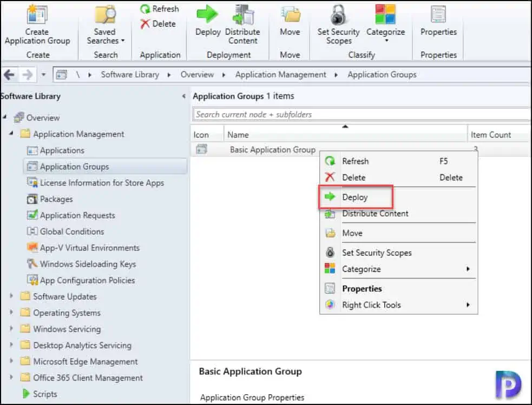532x405 pixels.
Task: Click Refresh in the ribbon
Action: pos(160,9)
